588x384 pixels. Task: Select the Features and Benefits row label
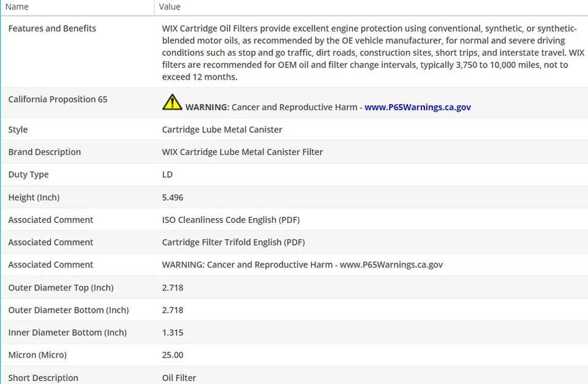pyautogui.click(x=52, y=28)
